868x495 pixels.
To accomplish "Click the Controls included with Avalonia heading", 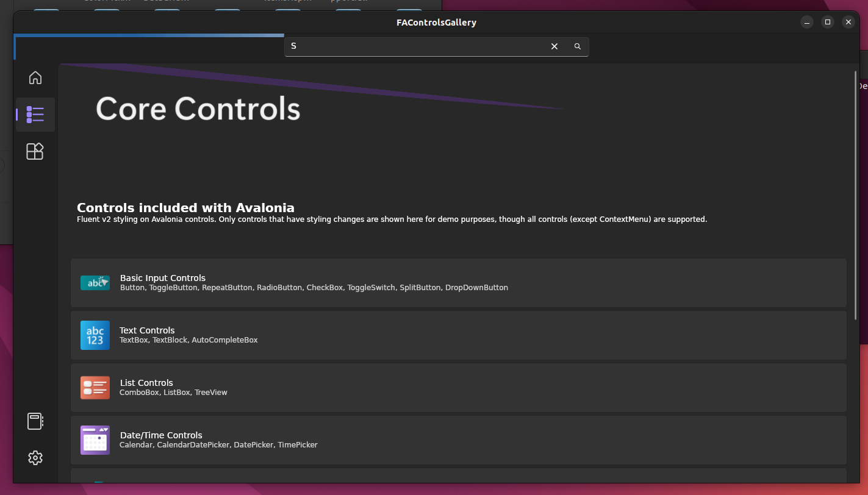I will (185, 208).
